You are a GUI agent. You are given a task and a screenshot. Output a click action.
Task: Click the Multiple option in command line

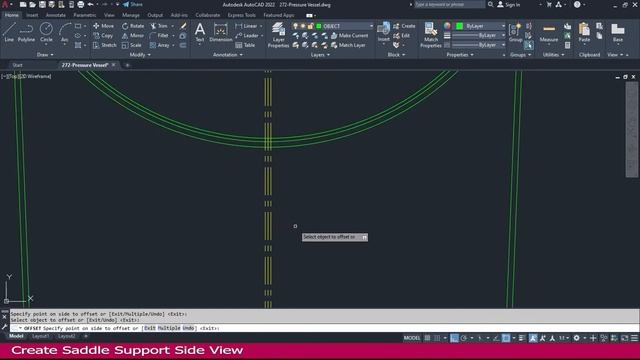169,328
